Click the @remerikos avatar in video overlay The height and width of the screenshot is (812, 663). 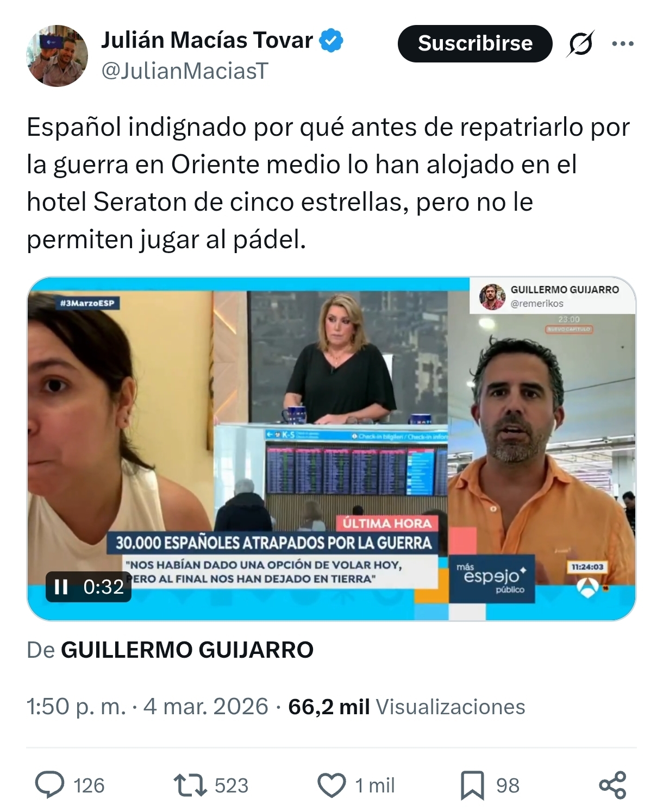point(492,297)
